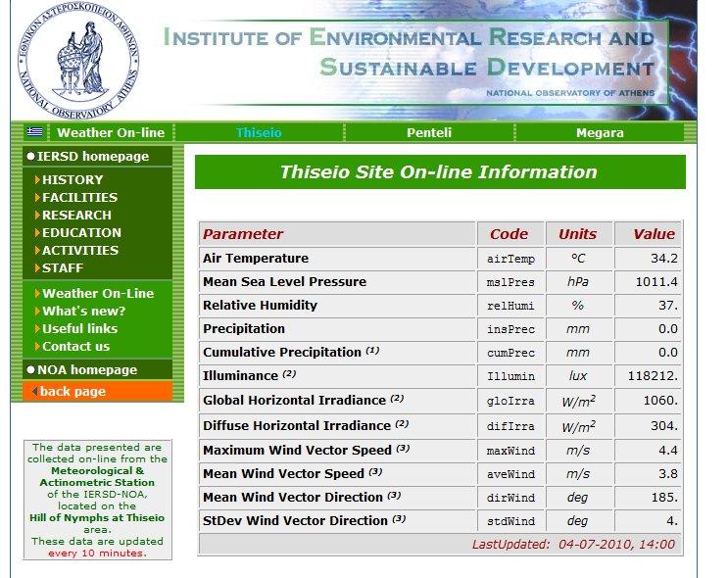Open the Megara station tab

pos(599,132)
